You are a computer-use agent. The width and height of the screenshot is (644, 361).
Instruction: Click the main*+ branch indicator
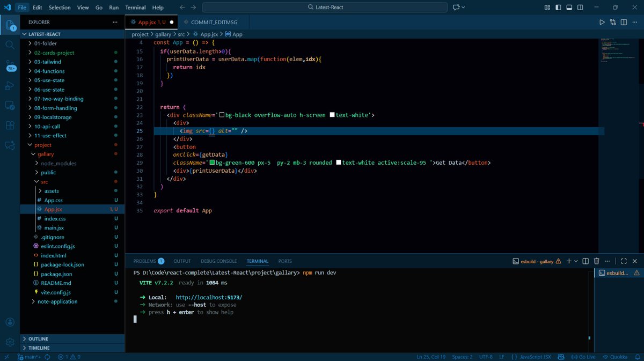[x=29, y=357]
